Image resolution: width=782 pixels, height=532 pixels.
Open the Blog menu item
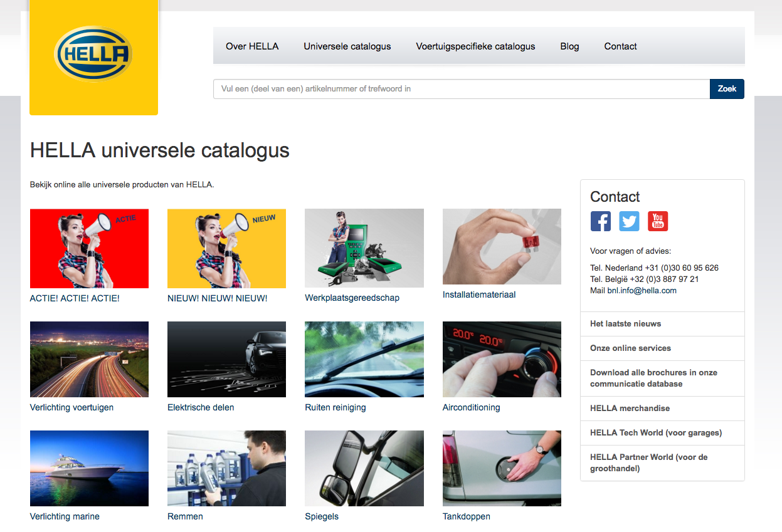point(569,46)
